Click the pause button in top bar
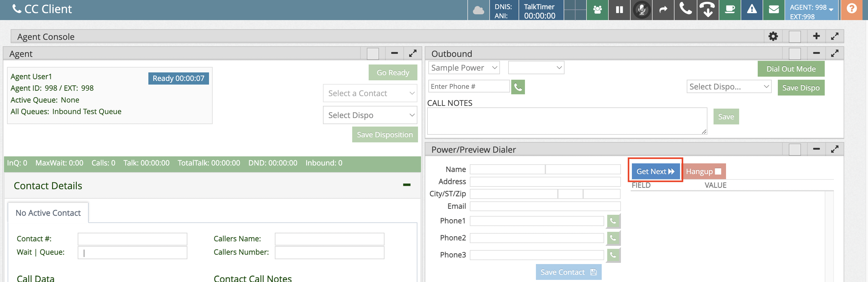Image resolution: width=868 pixels, height=282 pixels. click(x=619, y=10)
